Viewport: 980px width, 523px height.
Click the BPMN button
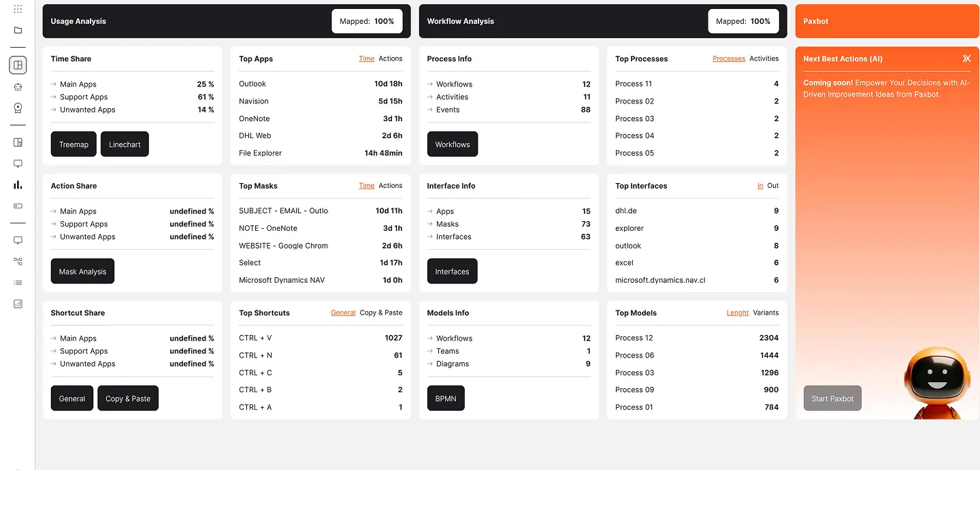tap(446, 398)
